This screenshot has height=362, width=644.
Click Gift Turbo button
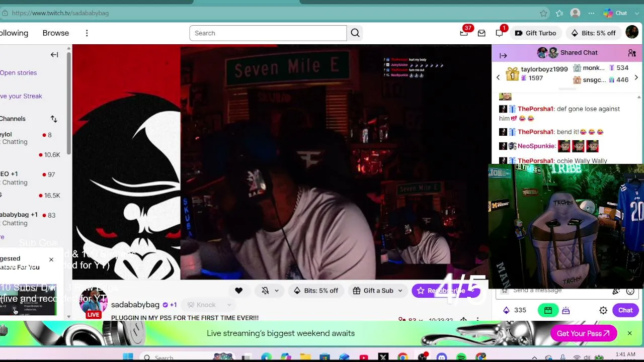pos(536,33)
